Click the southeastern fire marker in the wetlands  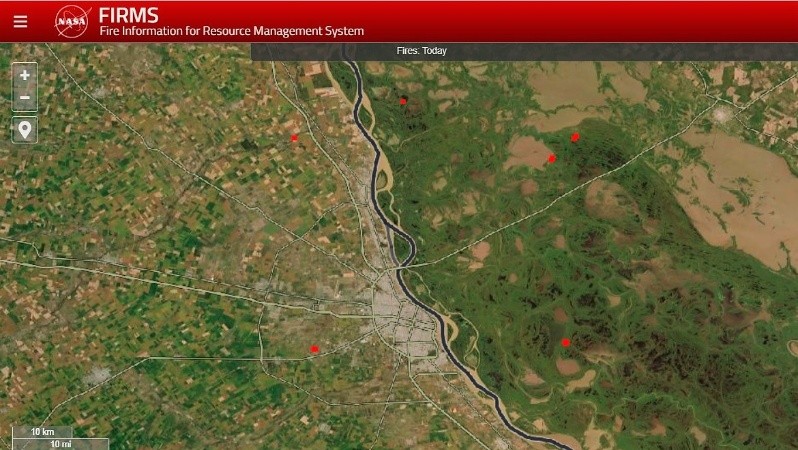(565, 342)
